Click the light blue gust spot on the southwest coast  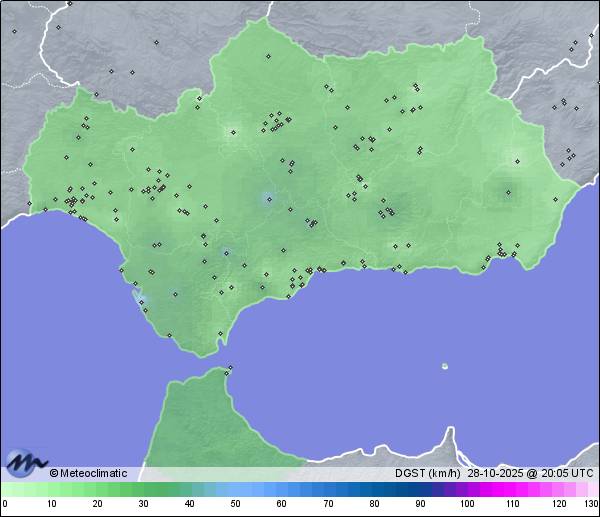pyautogui.click(x=139, y=297)
